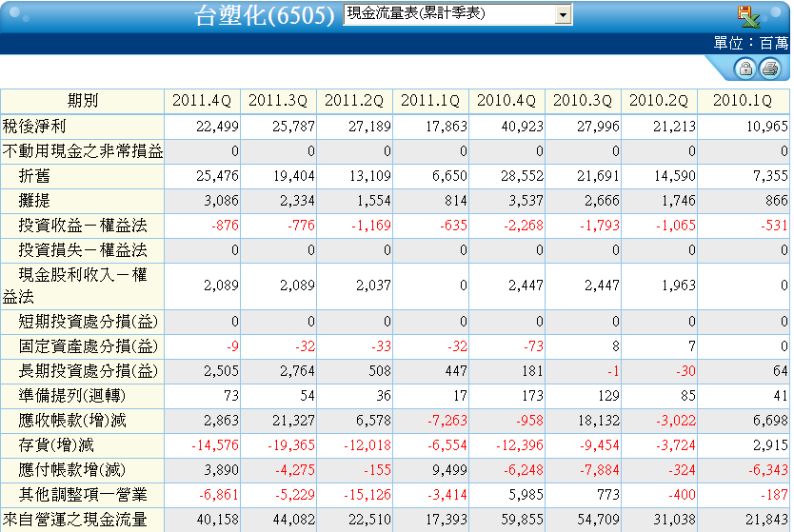794x532 pixels.
Task: Click the 投資收益－權益法 row label
Action: tap(83, 226)
